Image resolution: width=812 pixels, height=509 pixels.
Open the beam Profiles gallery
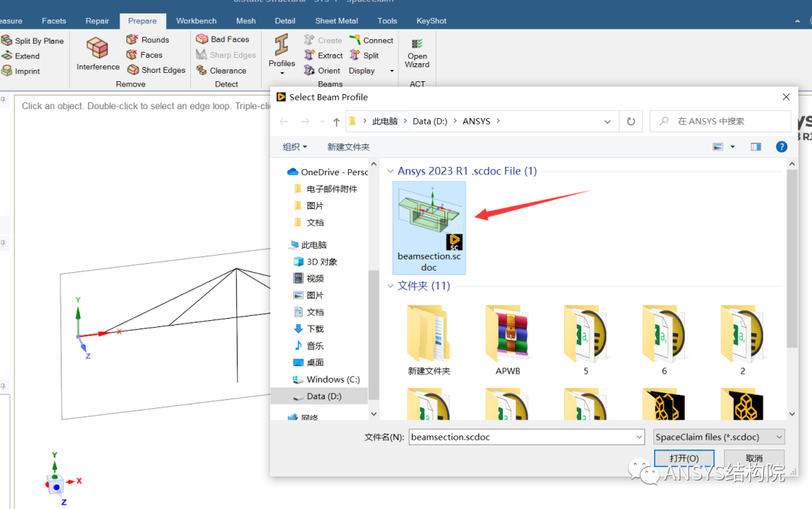tap(282, 54)
